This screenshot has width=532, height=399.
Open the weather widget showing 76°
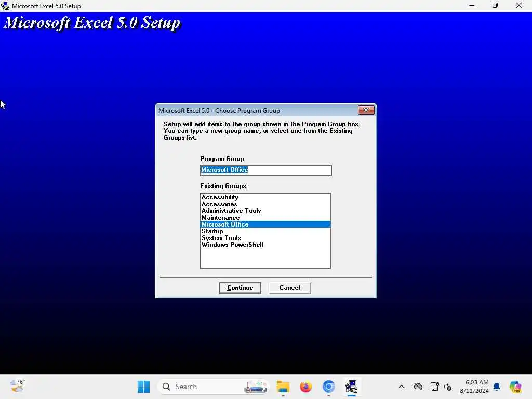coord(18,386)
